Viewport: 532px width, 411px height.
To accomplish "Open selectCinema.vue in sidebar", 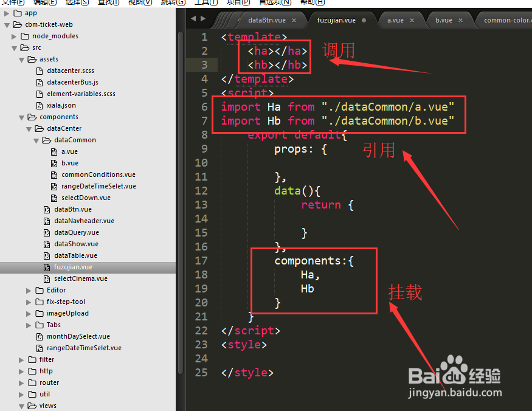I will tap(81, 278).
